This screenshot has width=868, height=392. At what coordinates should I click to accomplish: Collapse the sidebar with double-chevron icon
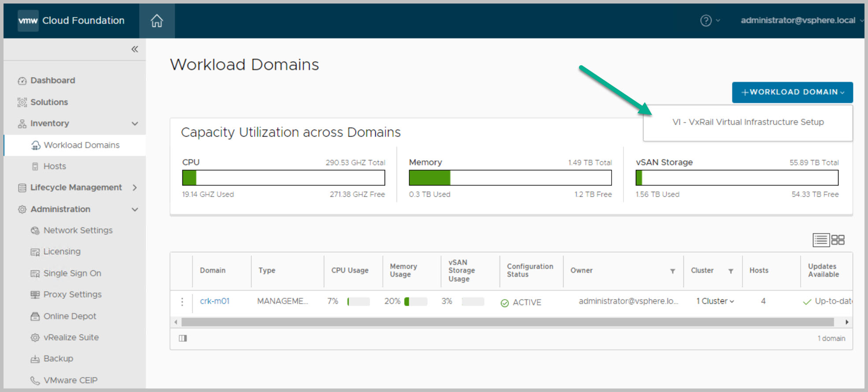(134, 49)
